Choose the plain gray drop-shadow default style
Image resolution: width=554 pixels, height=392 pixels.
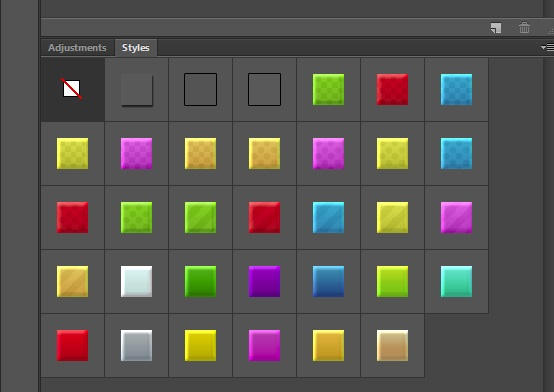[137, 89]
